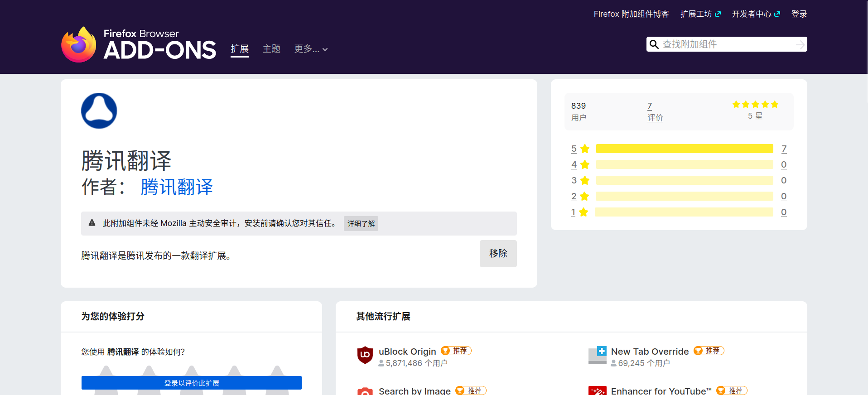Switch to the 主题 tab

coord(272,49)
